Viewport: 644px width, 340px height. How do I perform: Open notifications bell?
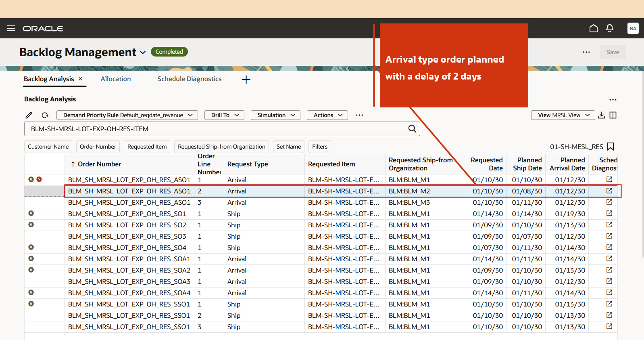click(610, 28)
